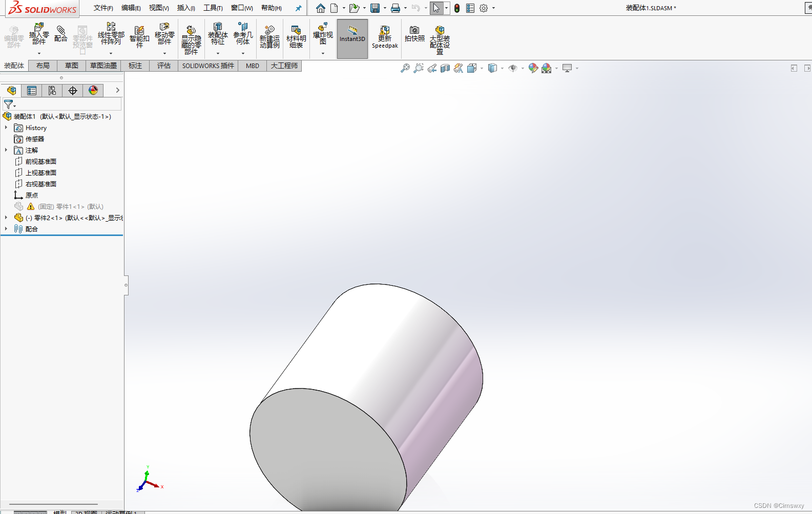Switch to DimXpertManager crosshair tab

[x=73, y=91]
